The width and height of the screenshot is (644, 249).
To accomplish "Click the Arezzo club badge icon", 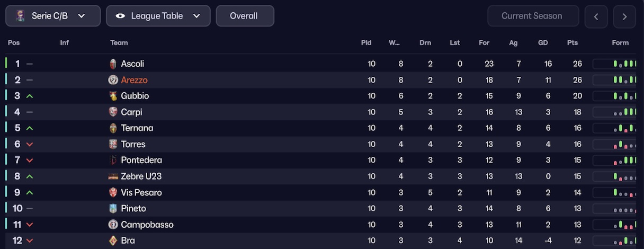I will point(113,80).
